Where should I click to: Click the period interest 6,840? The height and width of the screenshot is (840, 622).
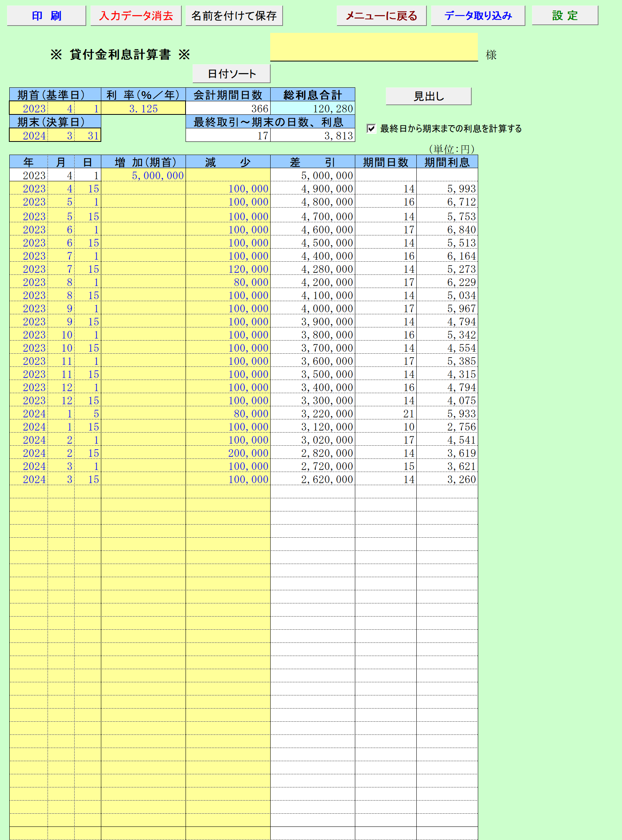click(x=447, y=230)
